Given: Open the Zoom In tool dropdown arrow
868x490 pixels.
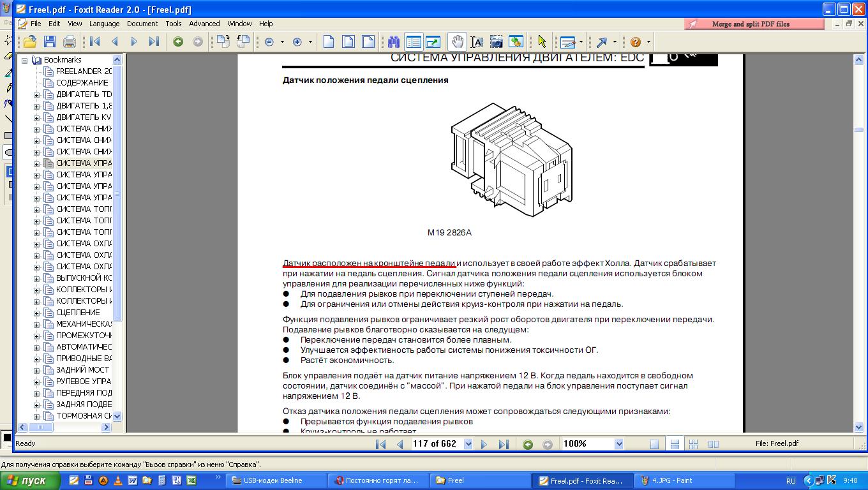Looking at the screenshot, I should tap(310, 42).
